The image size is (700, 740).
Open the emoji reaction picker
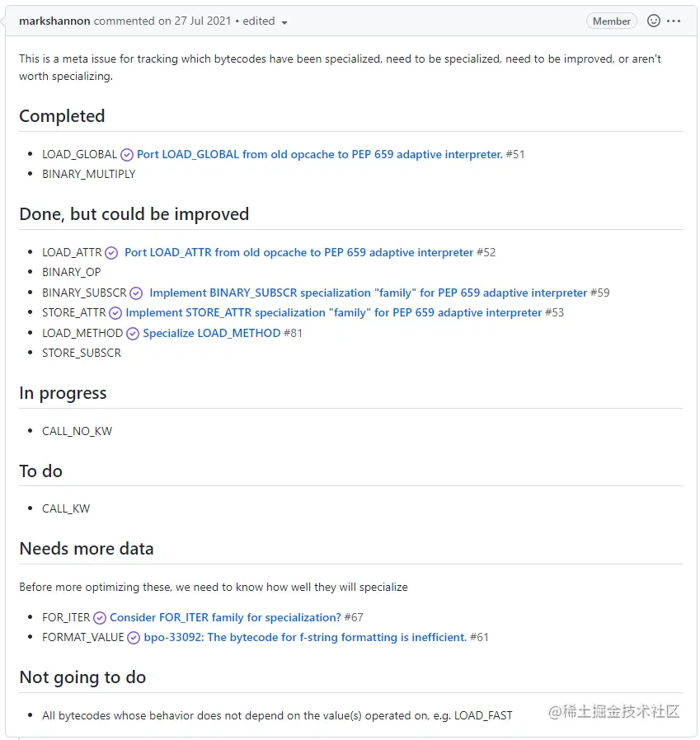tap(654, 21)
